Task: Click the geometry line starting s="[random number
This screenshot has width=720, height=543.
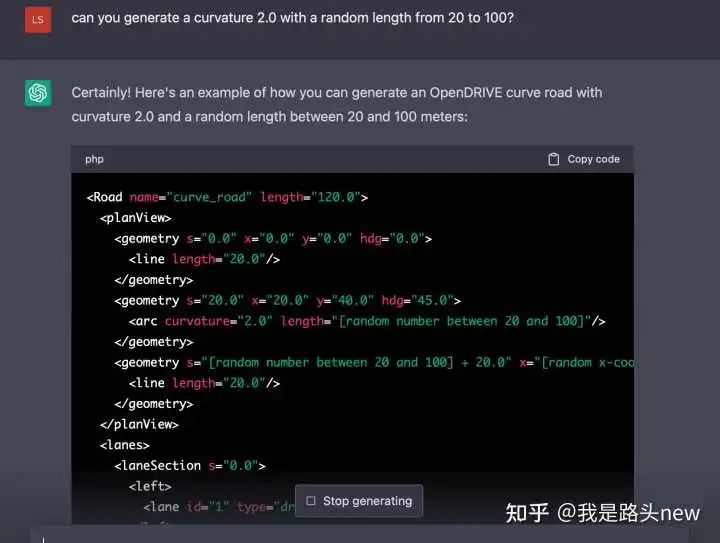Action: (x=374, y=363)
